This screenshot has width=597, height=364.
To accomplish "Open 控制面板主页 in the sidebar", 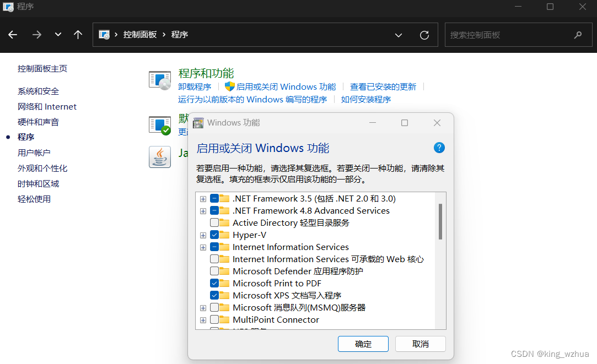I will click(42, 68).
